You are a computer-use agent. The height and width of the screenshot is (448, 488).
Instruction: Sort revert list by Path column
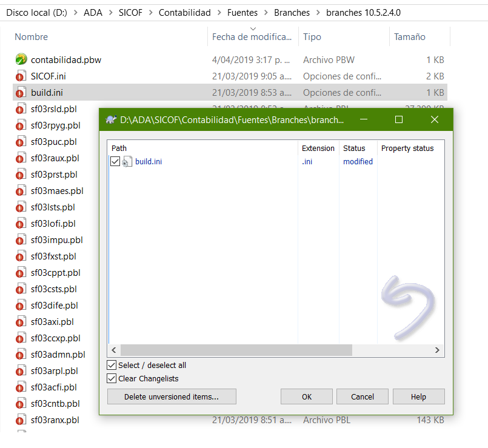pos(202,148)
